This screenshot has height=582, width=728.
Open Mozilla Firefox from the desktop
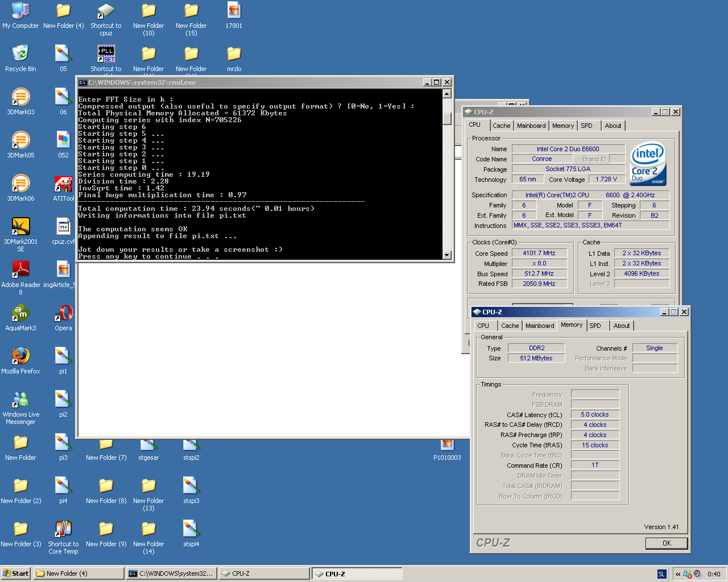tap(20, 361)
